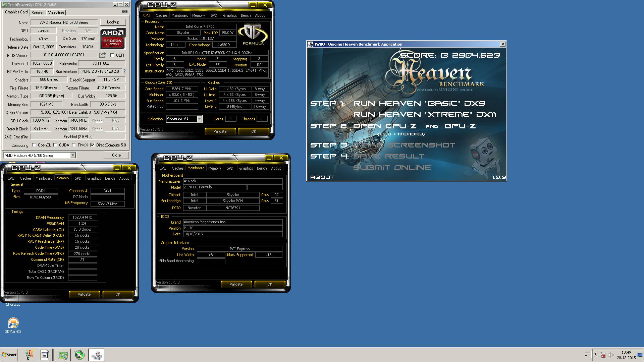Show hidden system tray icons
Screen dimensions: 644x362
[x=595, y=355]
